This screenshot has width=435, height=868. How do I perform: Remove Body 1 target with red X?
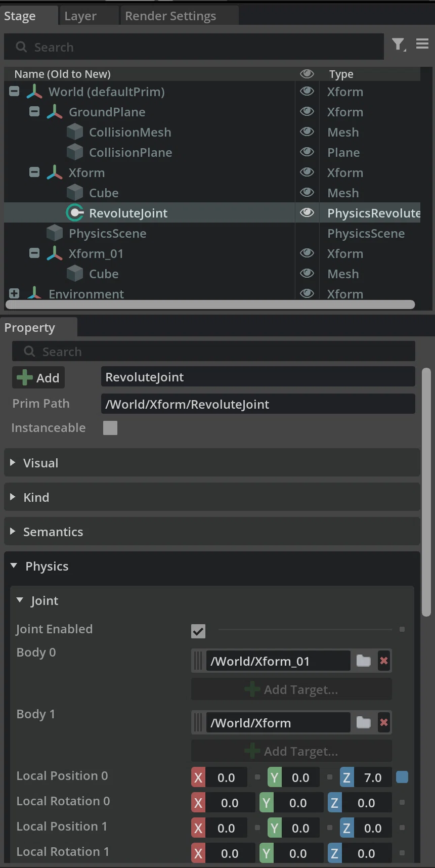[x=384, y=722]
